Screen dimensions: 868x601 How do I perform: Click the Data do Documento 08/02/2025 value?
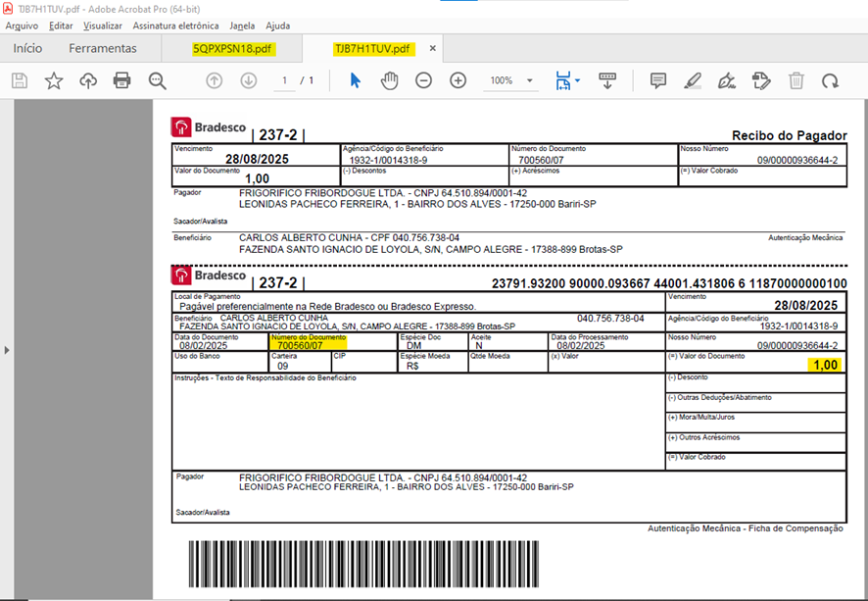(203, 346)
